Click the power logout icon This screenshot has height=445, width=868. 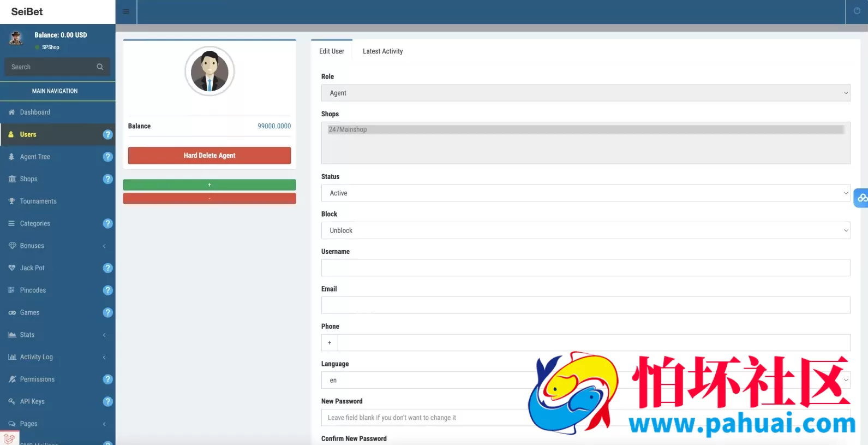(857, 11)
